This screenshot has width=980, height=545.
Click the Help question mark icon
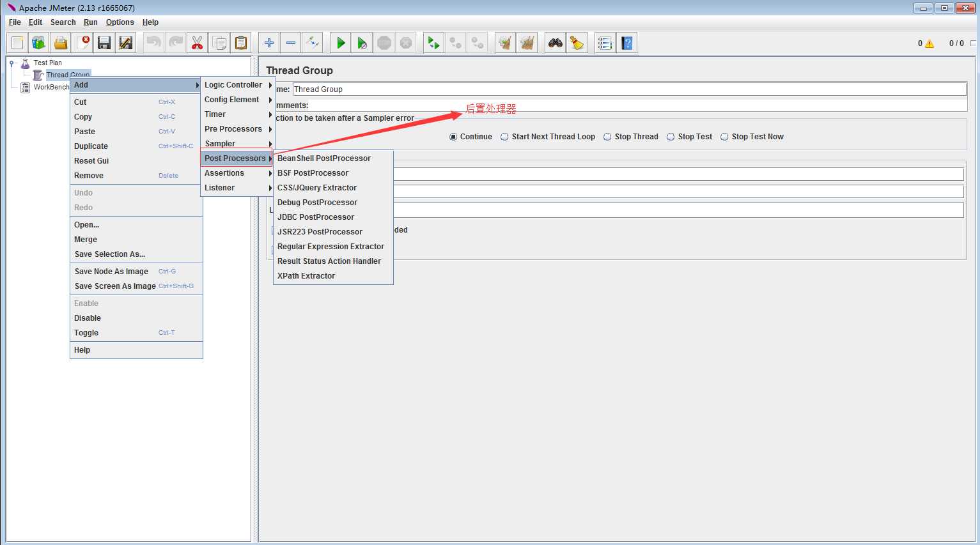(x=626, y=43)
